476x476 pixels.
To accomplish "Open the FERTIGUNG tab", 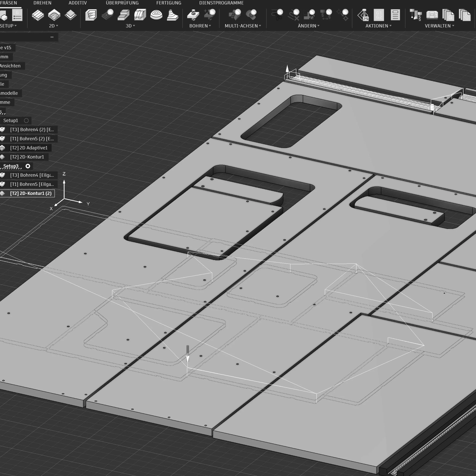I will [169, 3].
